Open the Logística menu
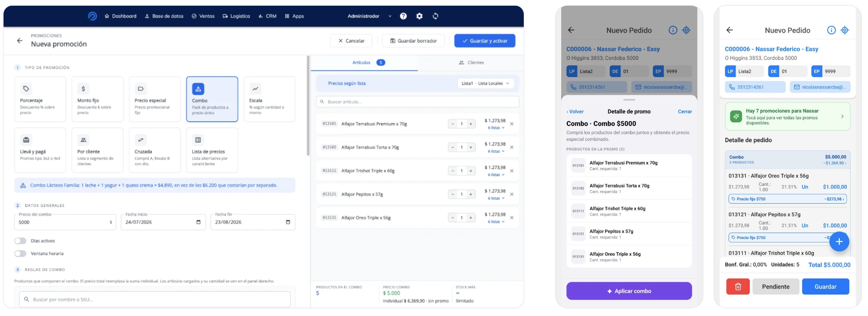 pyautogui.click(x=236, y=16)
